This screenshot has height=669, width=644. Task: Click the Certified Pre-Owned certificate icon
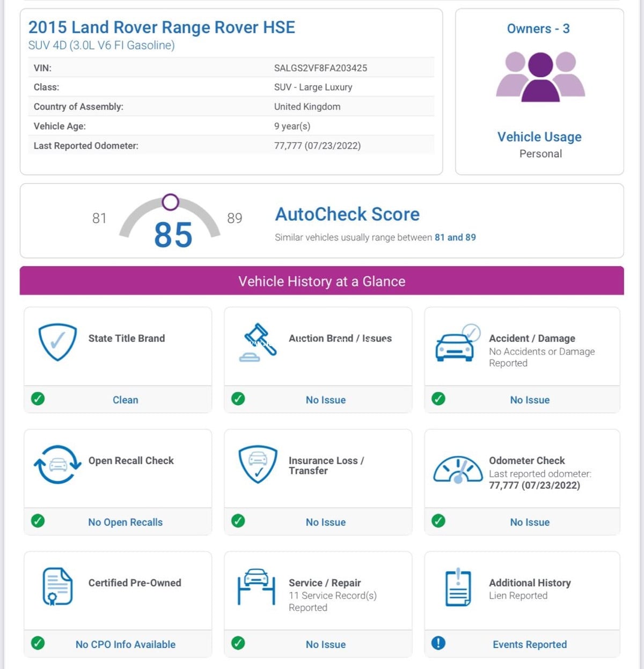click(57, 586)
